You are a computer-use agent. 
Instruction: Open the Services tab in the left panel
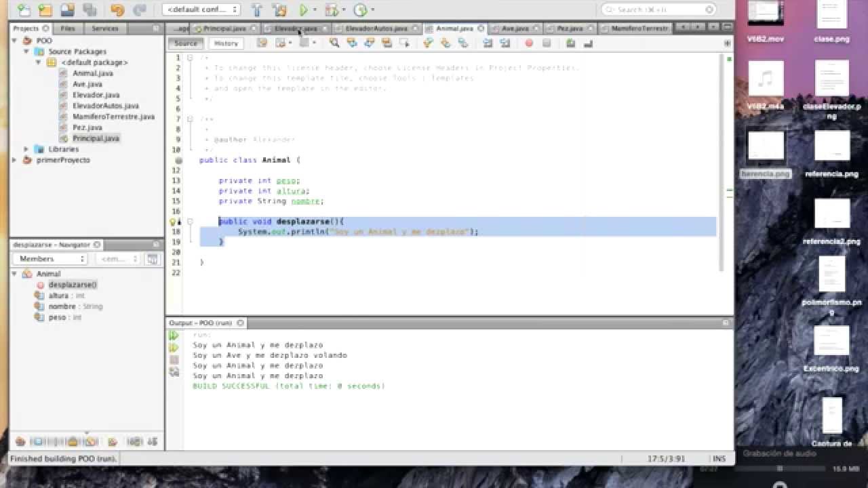point(105,28)
